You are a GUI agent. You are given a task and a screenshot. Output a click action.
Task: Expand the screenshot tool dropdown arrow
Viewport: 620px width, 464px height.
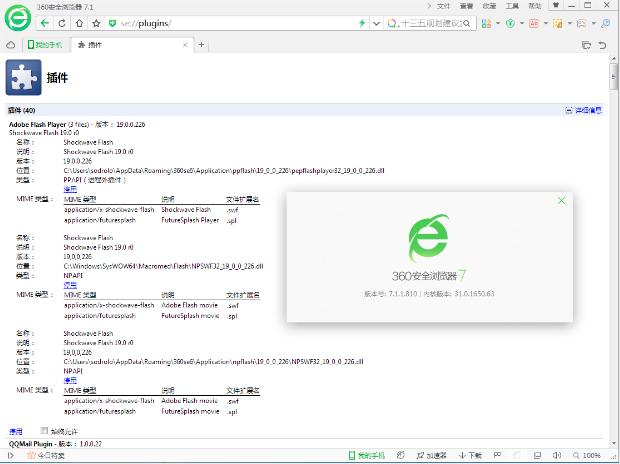coord(594,24)
